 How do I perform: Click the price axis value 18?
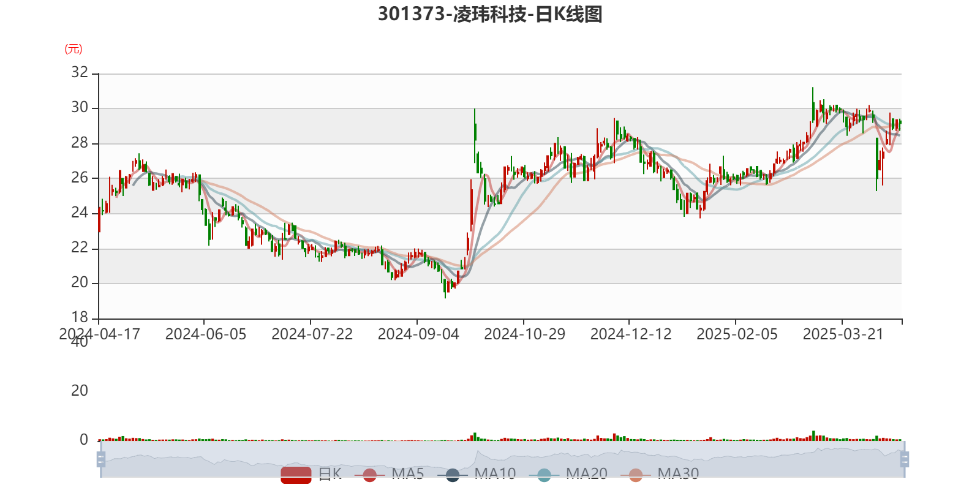80,317
